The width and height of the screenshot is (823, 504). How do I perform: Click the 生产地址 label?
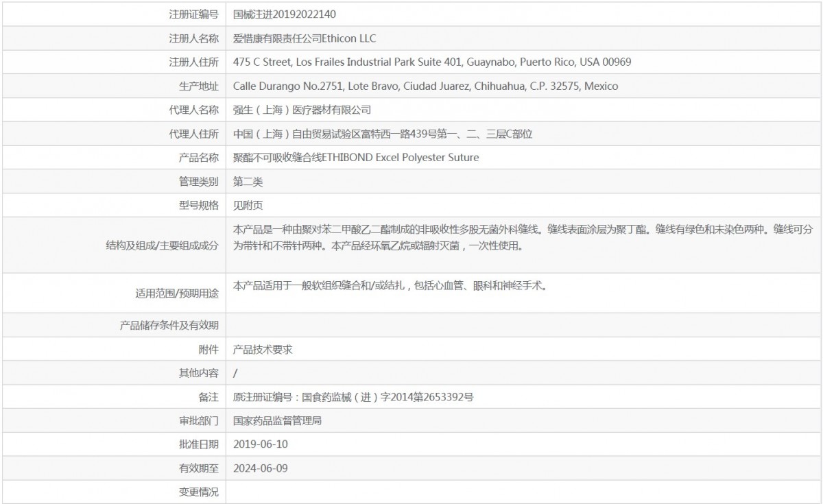[199, 86]
